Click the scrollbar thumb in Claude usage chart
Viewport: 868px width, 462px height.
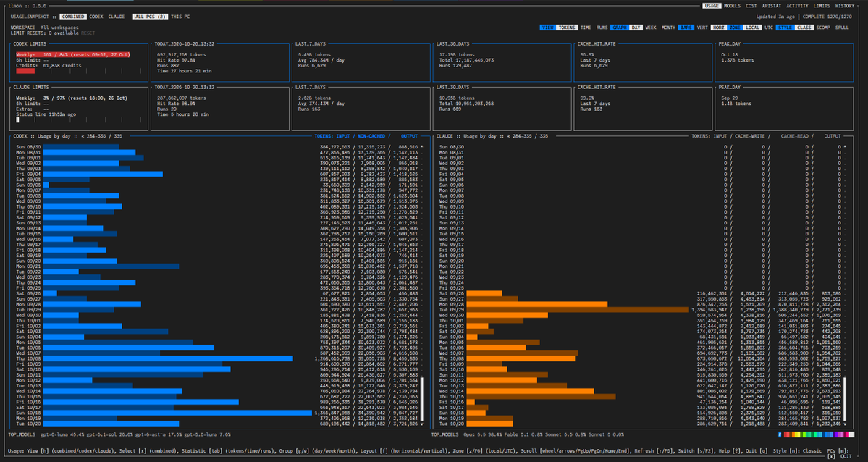tap(845, 400)
